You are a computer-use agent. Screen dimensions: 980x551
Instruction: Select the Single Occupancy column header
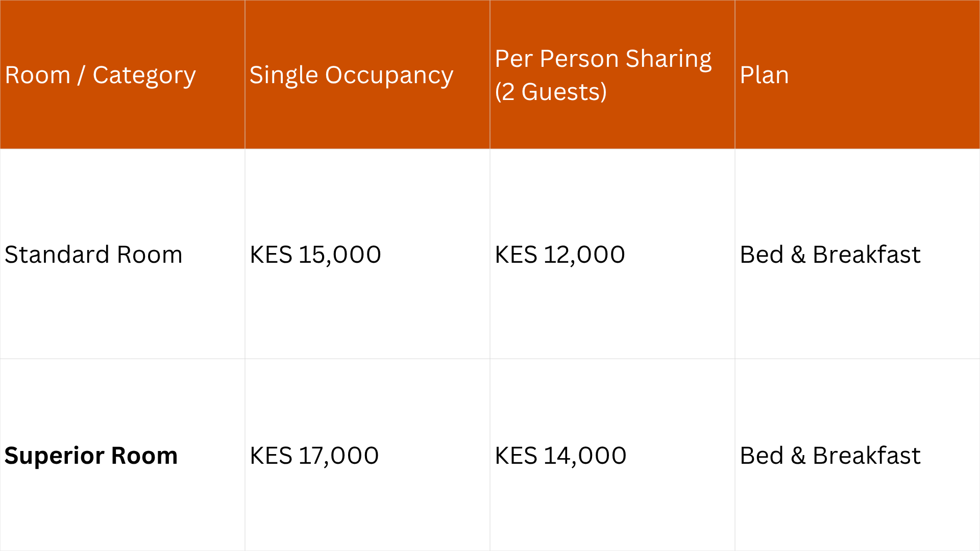click(x=351, y=75)
